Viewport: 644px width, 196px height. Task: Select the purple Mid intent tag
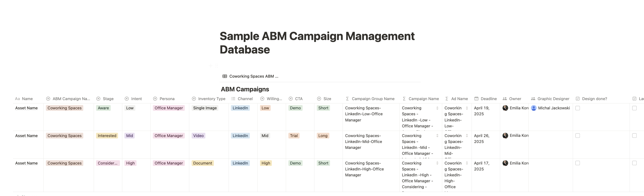129,135
